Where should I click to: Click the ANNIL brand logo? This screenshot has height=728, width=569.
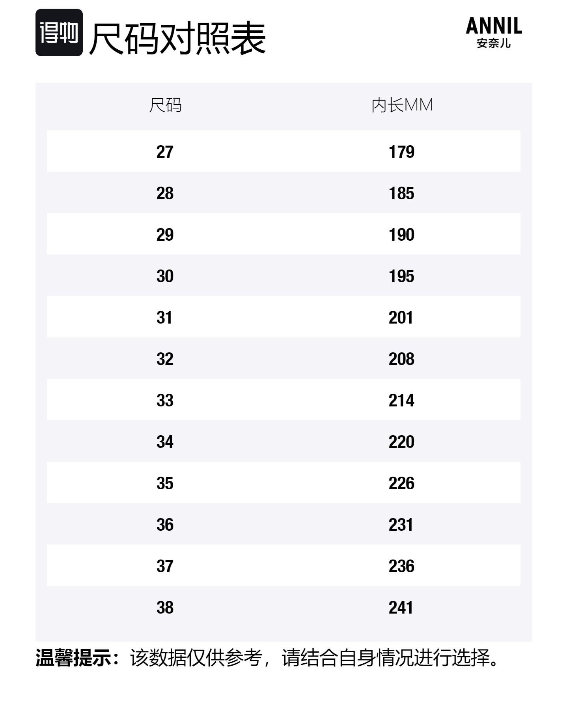494,26
